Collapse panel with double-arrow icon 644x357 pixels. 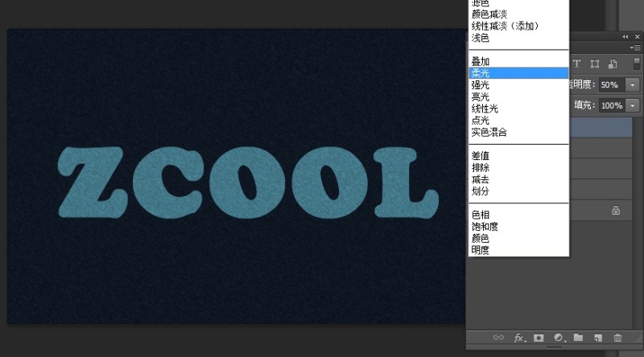coord(625,37)
